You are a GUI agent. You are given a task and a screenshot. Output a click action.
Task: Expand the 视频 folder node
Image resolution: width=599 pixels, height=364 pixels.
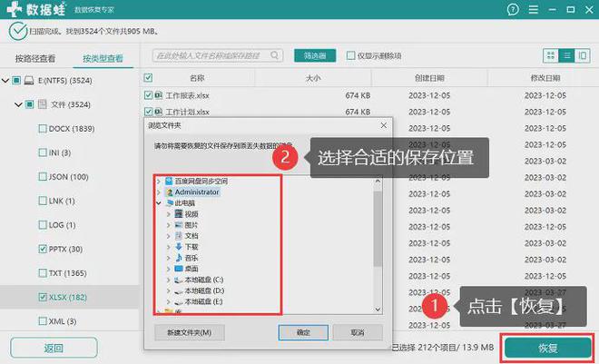[x=168, y=214]
